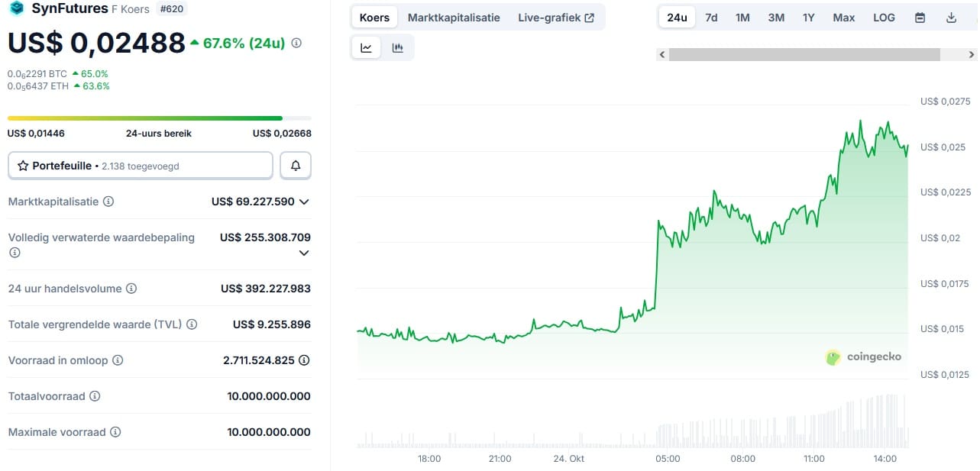Click info icon next to Marktkapitalisatie
The width and height of the screenshot is (980, 471).
click(x=108, y=202)
